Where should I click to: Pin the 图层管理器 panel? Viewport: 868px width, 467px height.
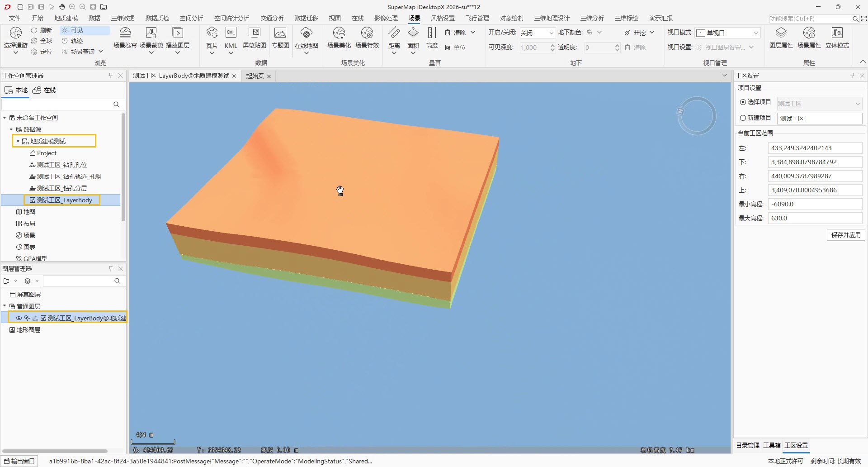pos(111,269)
